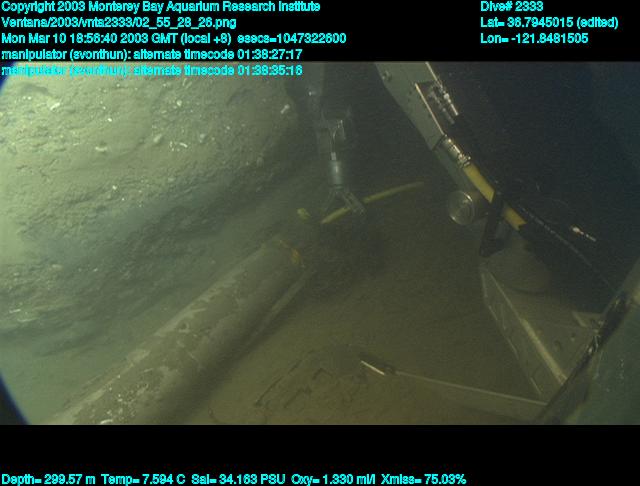Click the 'Temp= 7.594 C' reading
Screen dimensions: 640x486
(x=143, y=479)
